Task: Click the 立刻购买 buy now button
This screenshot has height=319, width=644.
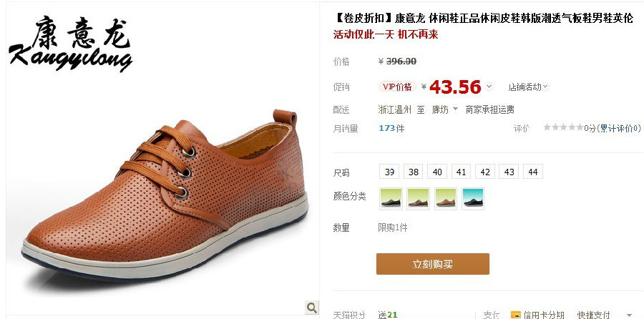Action: (x=432, y=264)
